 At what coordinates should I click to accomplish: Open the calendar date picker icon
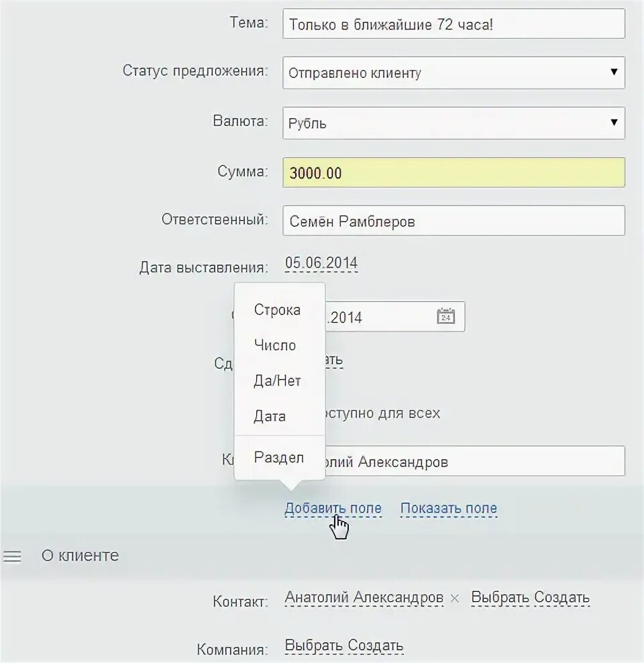pos(446,316)
